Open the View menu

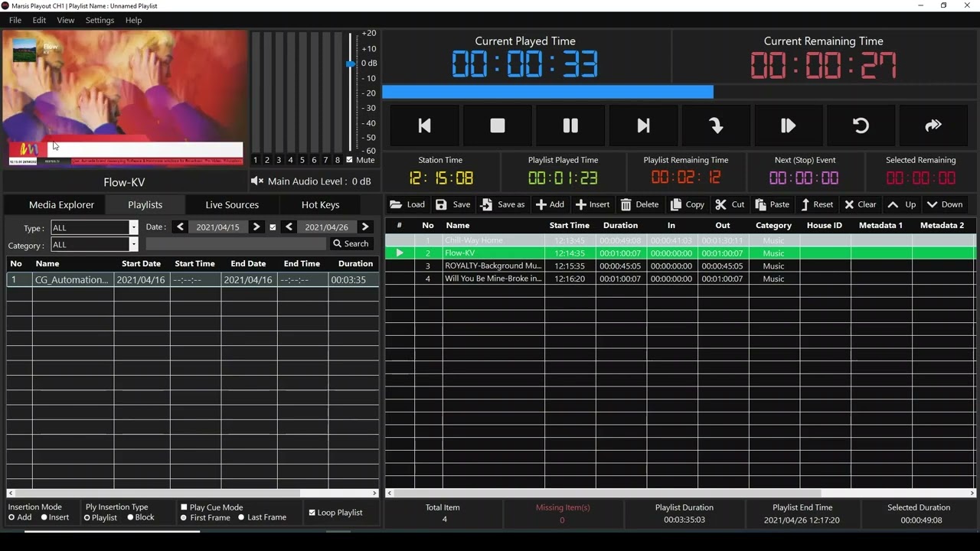coord(66,20)
